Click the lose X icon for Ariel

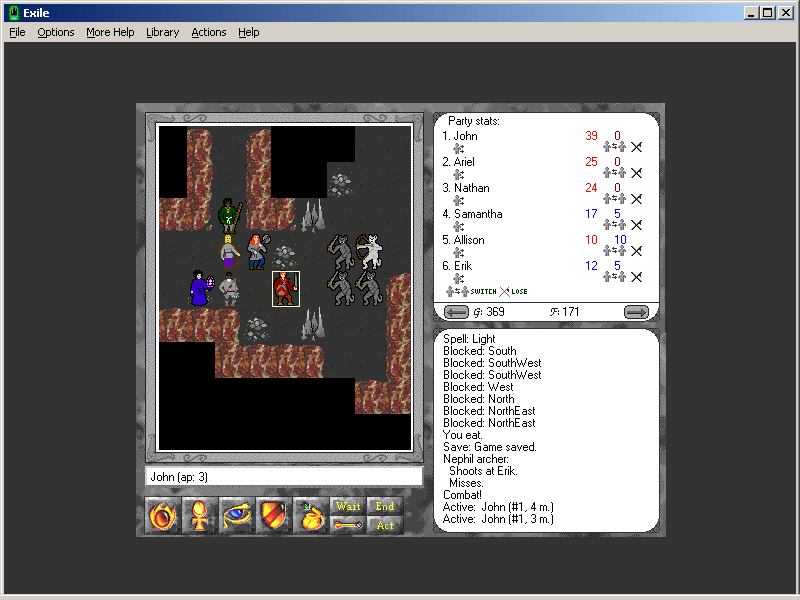click(x=636, y=173)
